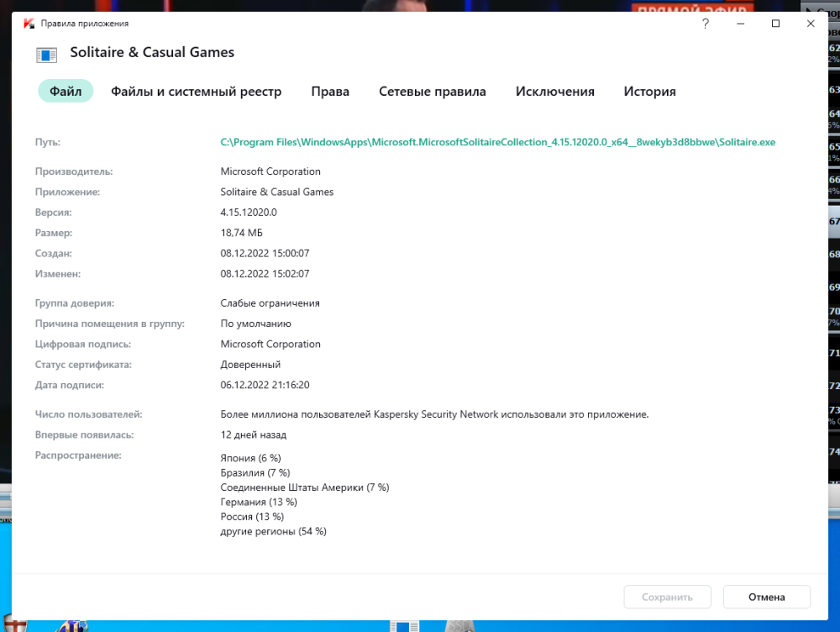Click the Kaspersky logo in title bar
Viewport: 840px width, 632px height.
coord(29,24)
